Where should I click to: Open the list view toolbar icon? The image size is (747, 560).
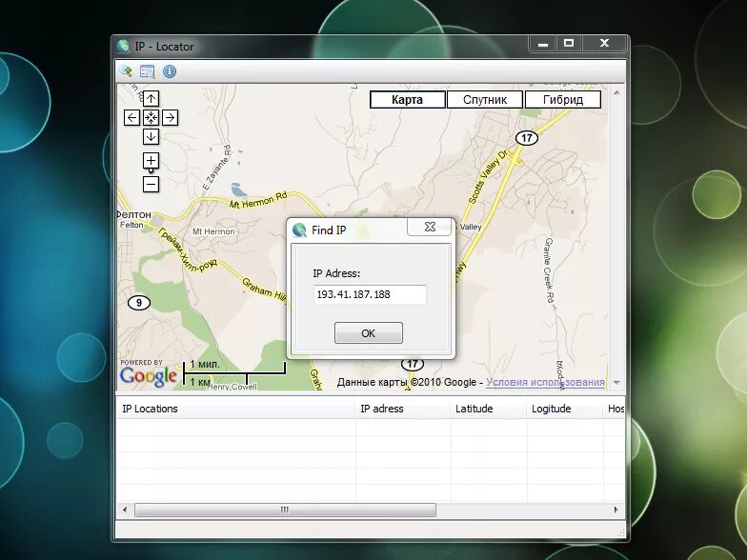tap(147, 71)
